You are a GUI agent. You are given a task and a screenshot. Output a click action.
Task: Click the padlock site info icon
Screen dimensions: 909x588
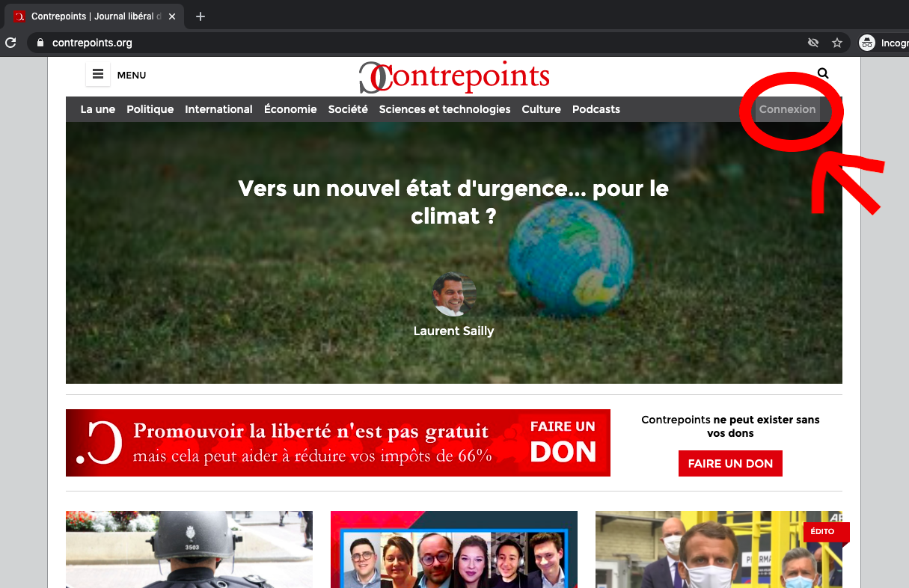point(41,43)
